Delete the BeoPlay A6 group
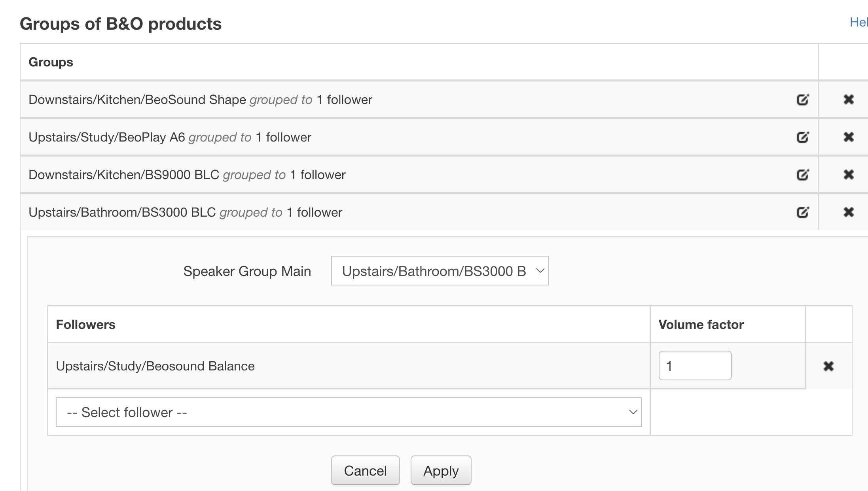The height and width of the screenshot is (491, 868). pos(849,137)
